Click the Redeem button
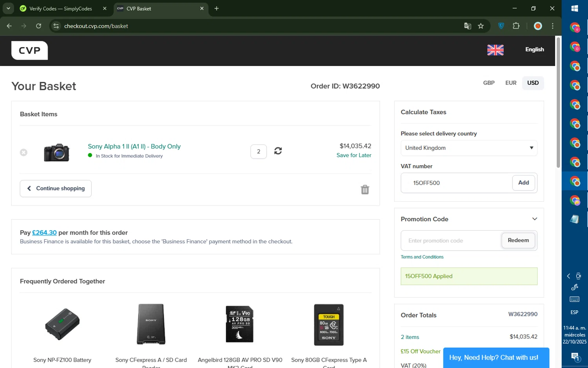The image size is (588, 368). 518,240
